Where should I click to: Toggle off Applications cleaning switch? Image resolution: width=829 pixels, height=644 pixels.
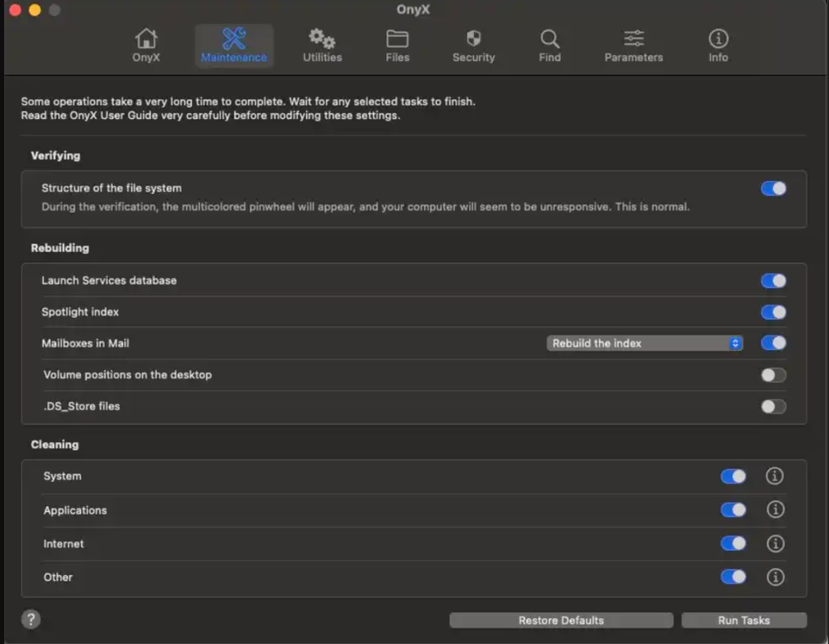(x=733, y=510)
